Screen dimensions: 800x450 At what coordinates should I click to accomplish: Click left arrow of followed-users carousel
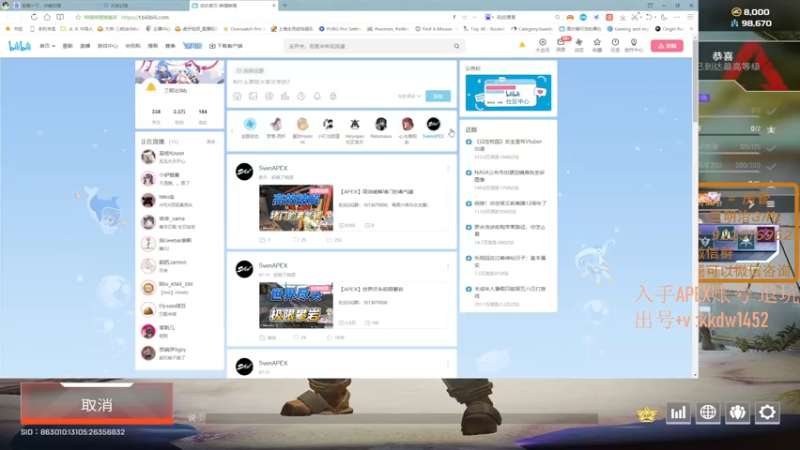[232, 131]
